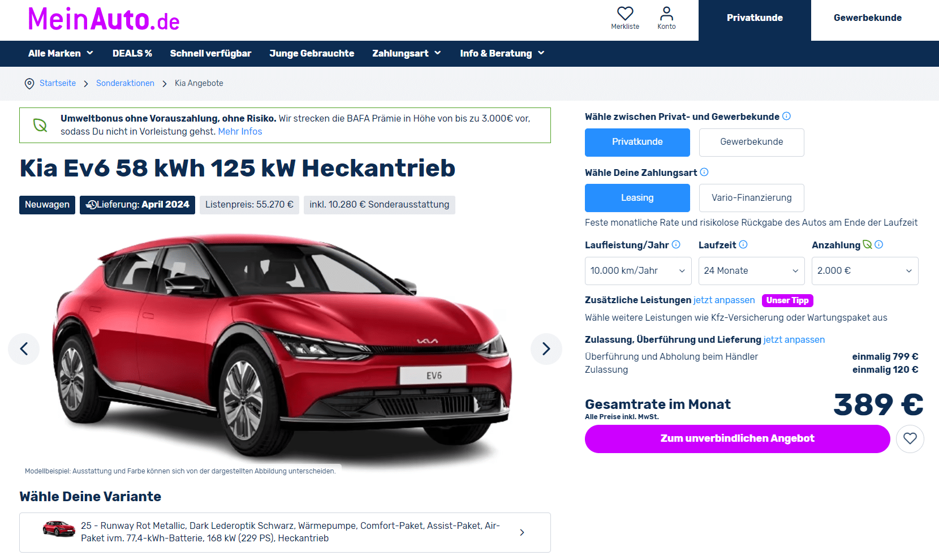The width and height of the screenshot is (939, 560).
Task: Click green leaf icon beside Anzahlung
Action: [x=867, y=244]
